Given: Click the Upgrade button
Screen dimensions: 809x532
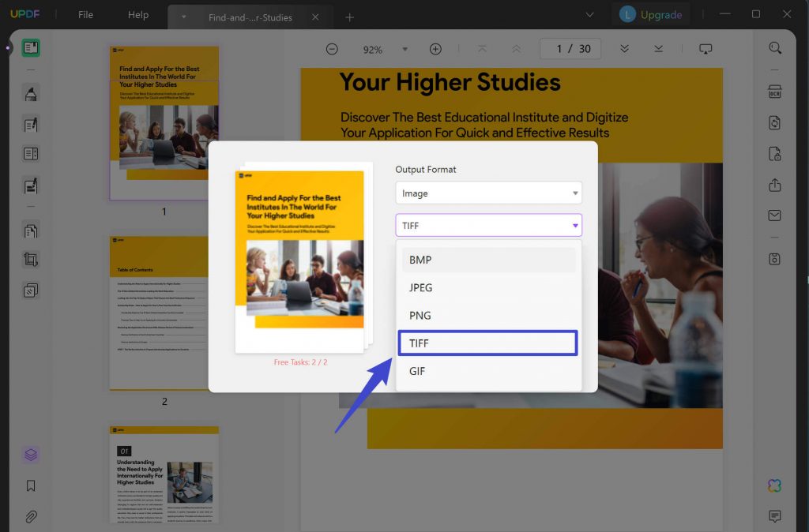Looking at the screenshot, I should 651,13.
